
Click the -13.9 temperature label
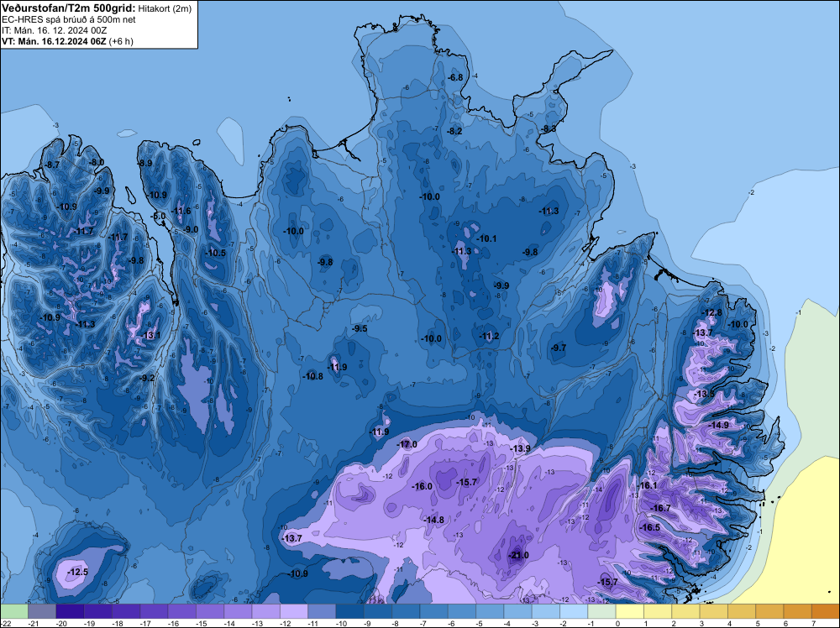point(520,448)
